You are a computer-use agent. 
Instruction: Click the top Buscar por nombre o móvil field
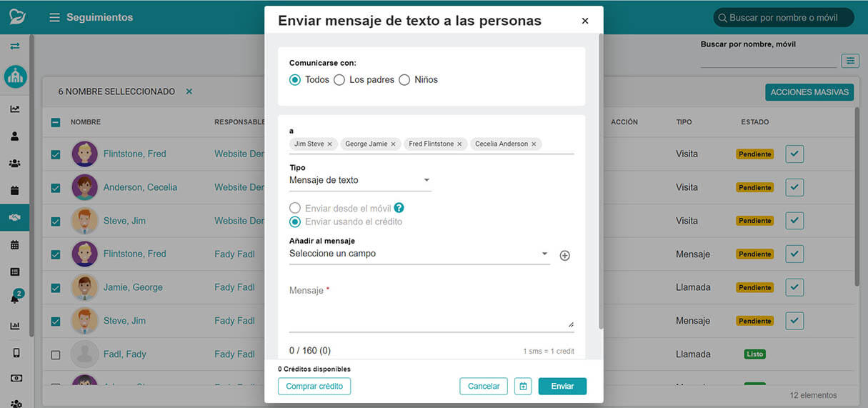tap(784, 17)
